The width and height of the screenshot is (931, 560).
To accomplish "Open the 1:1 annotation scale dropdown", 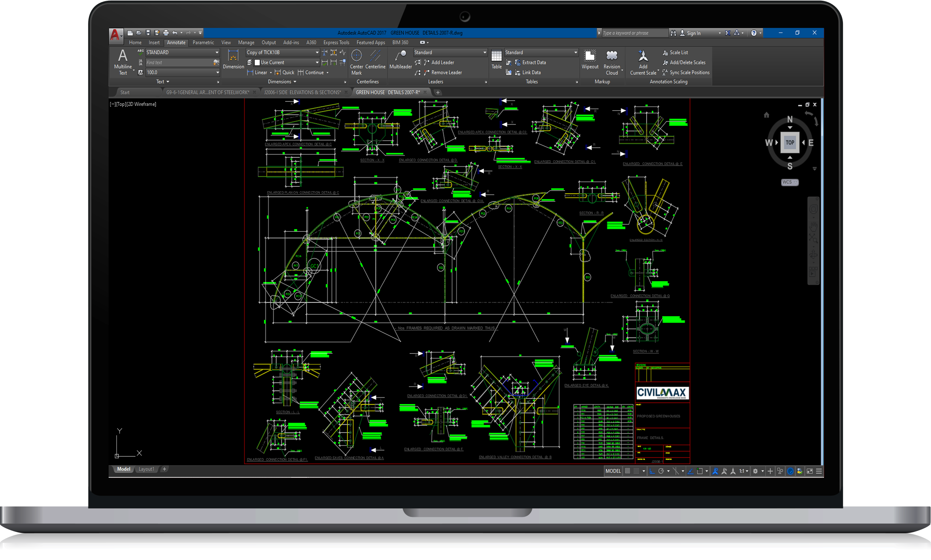I will tap(744, 471).
